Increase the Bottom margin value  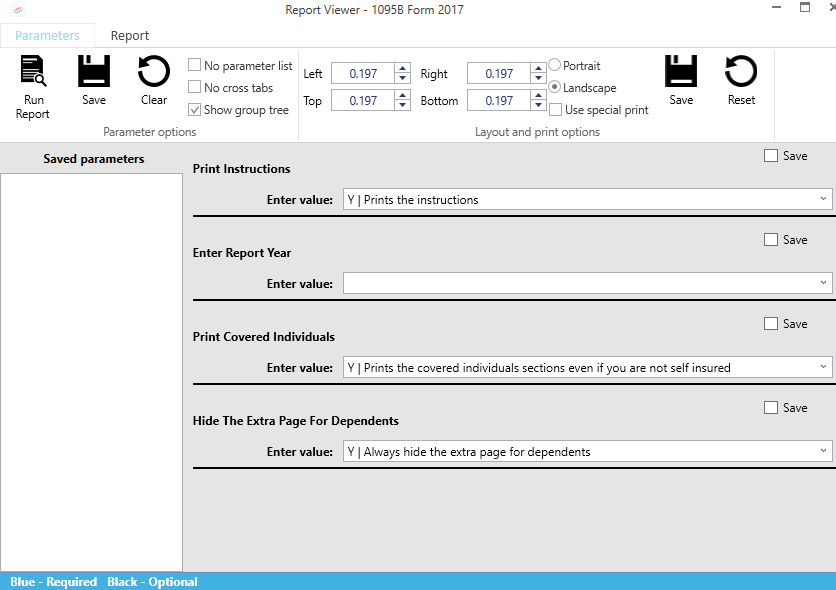pos(538,95)
